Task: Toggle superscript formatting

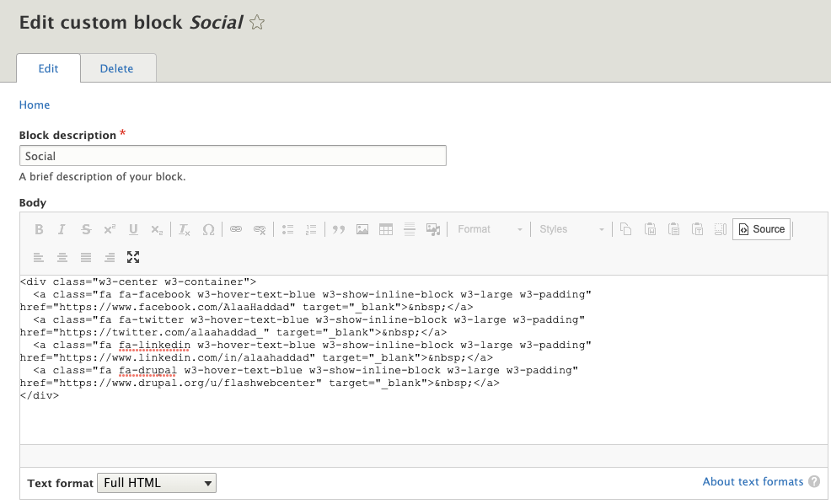Action: point(110,229)
